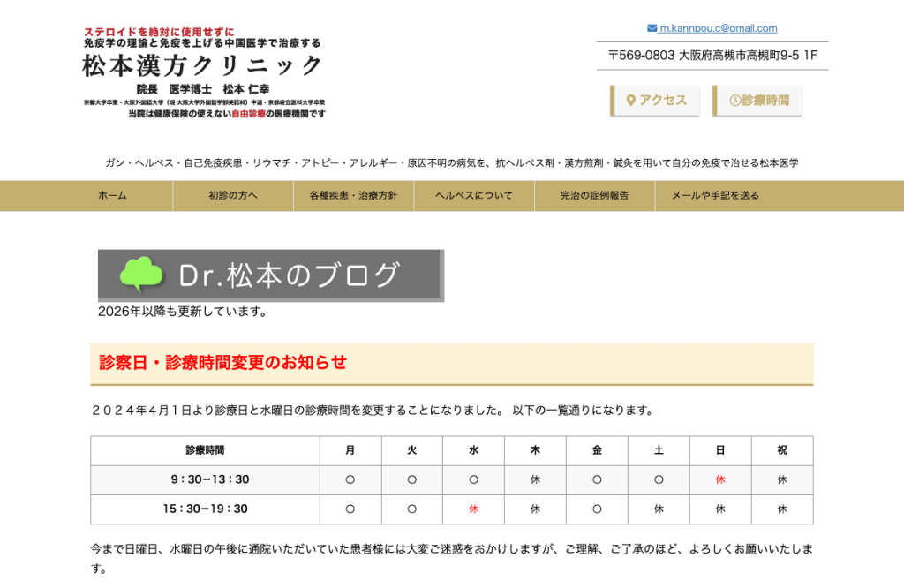904x588 pixels.
Task: Click the tagline beginning ガン・ヘルペス・自己免疫疾患
Action: [x=452, y=163]
